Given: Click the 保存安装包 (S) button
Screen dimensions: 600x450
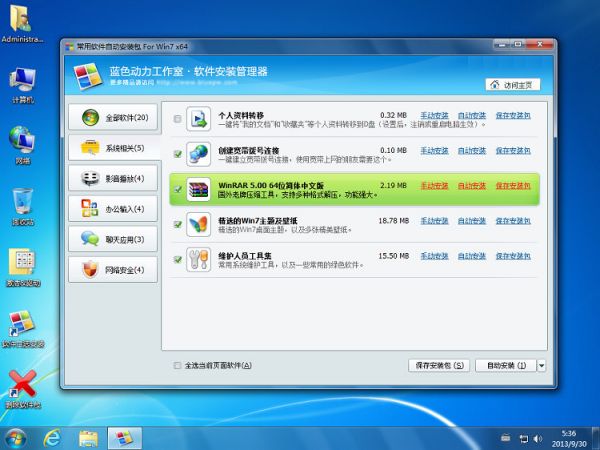Looking at the screenshot, I should tap(439, 366).
